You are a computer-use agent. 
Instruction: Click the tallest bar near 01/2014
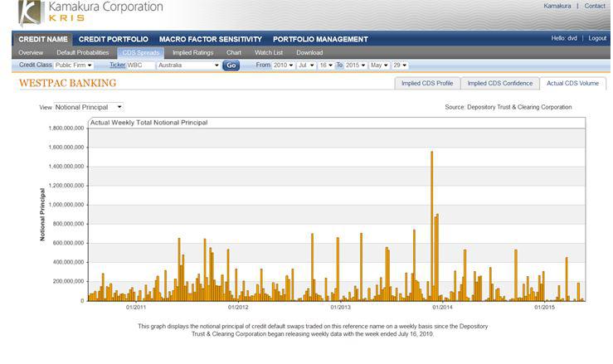click(x=431, y=226)
